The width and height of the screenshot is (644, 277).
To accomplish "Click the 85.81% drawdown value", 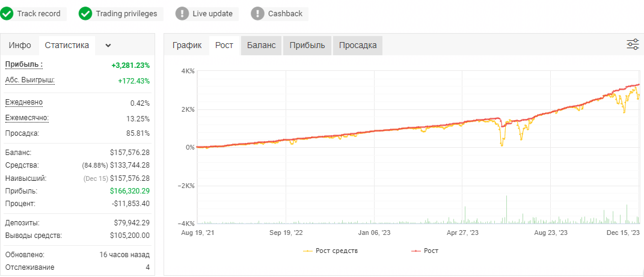I will point(138,133).
